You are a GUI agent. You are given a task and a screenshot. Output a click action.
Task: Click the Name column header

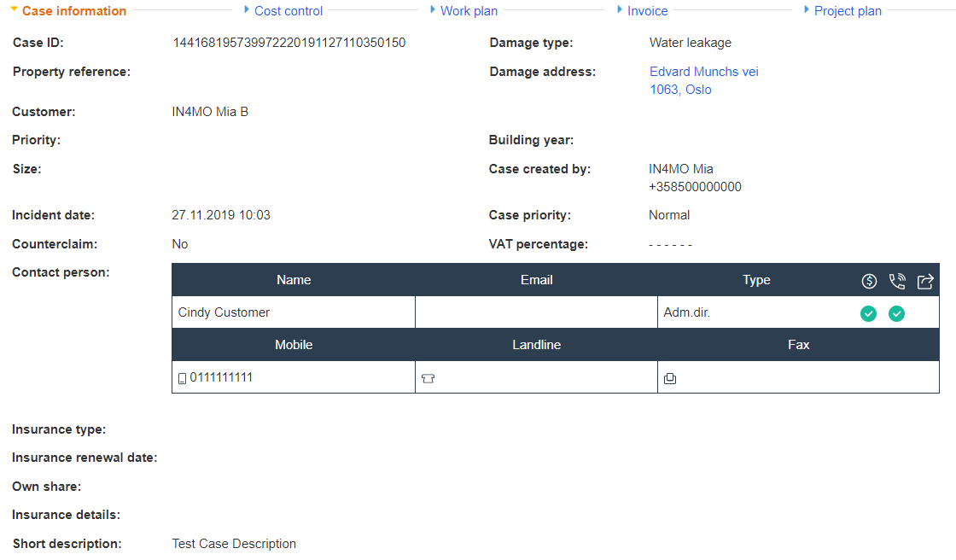(294, 280)
